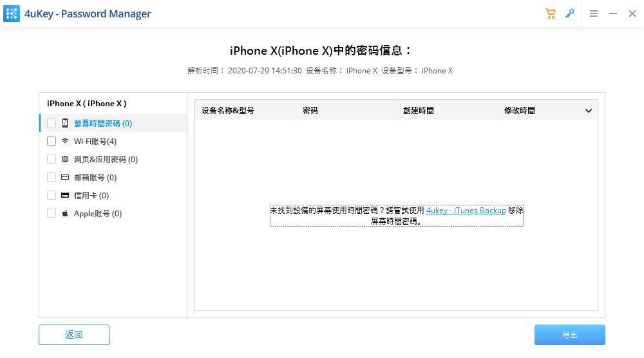The image size is (644, 358).
Task: Click the envelope icon for mail accounts
Action: (x=65, y=177)
